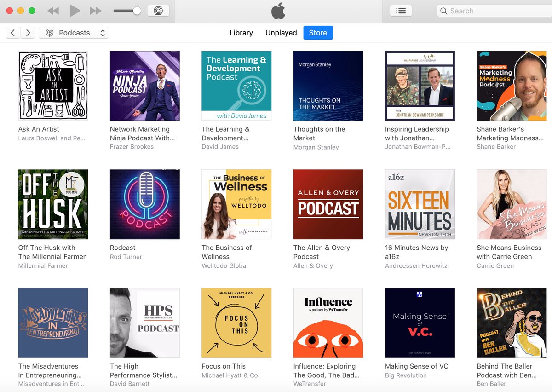Select the Store tab
The width and height of the screenshot is (552, 392).
(318, 33)
